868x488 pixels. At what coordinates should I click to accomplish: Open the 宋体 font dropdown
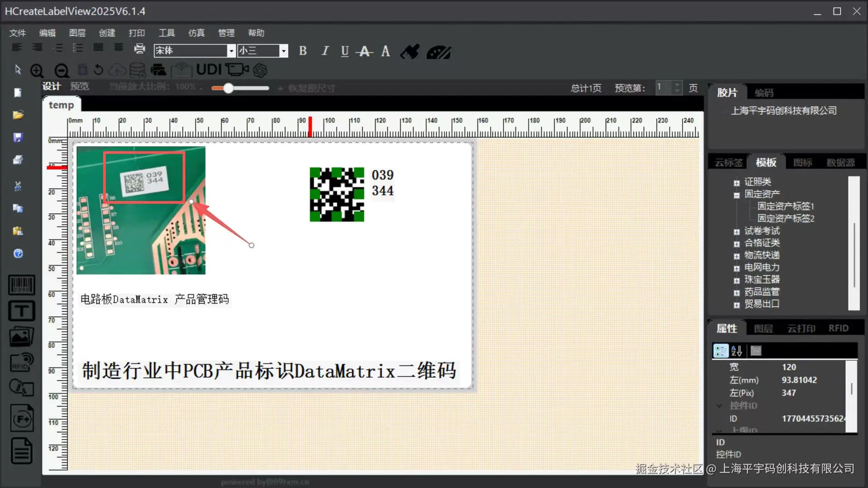point(231,51)
